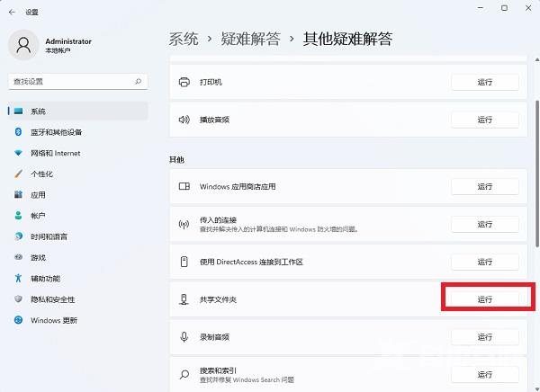The width and height of the screenshot is (540, 392).
Task: Click into the 查找设置 search field
Action: (77, 82)
